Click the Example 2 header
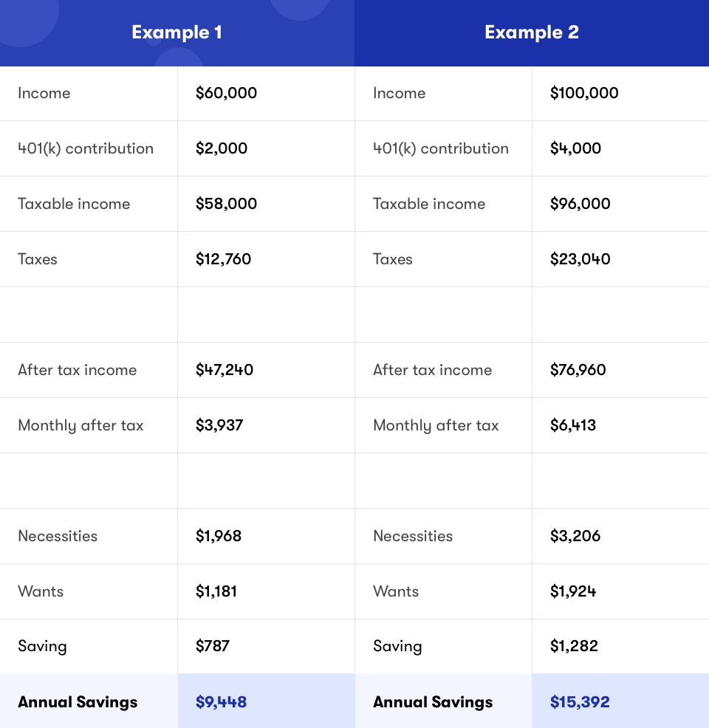 pyautogui.click(x=532, y=32)
